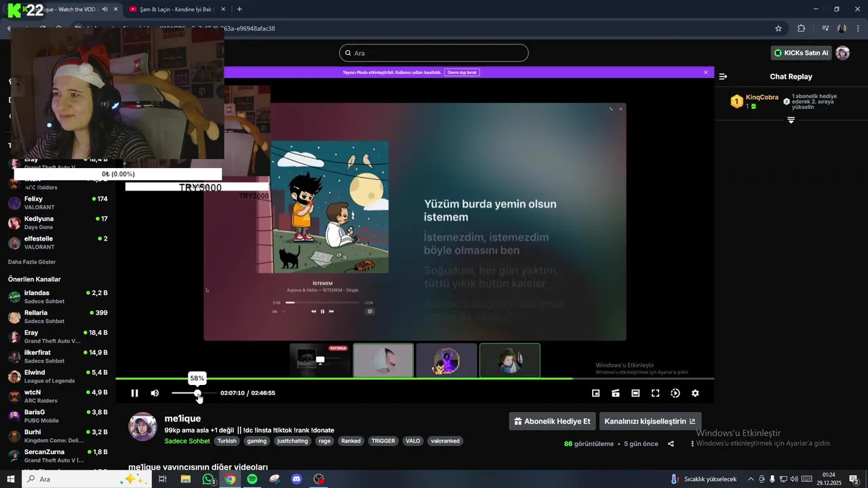The image size is (868, 488).
Task: Select the VALO tag
Action: tap(413, 441)
